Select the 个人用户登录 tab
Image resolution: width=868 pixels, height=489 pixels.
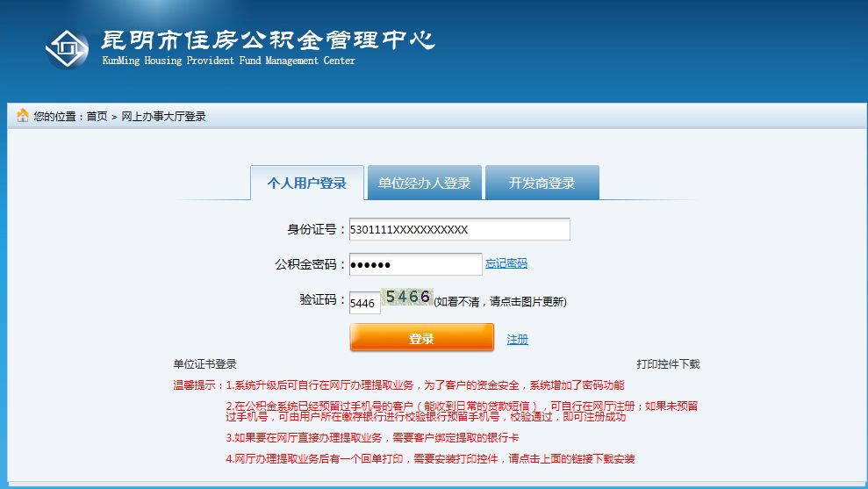[x=307, y=183]
